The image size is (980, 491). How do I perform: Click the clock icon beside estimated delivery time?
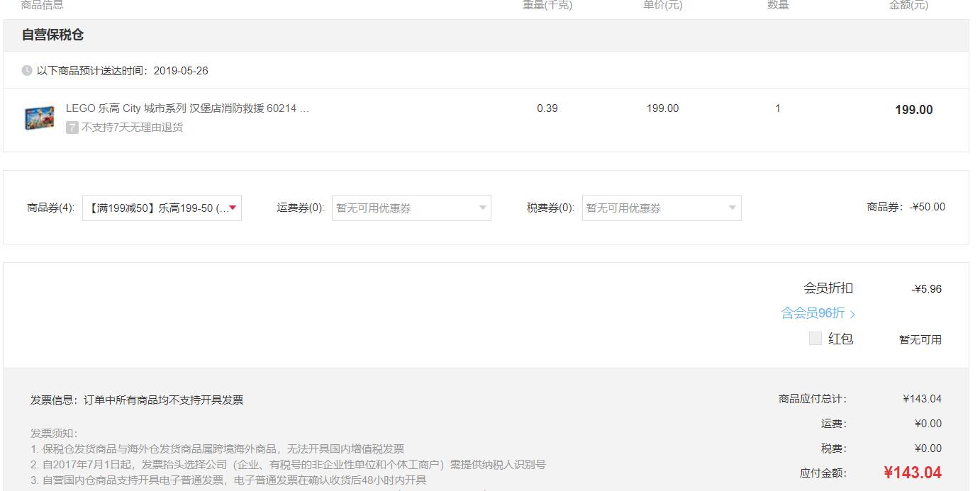(27, 70)
